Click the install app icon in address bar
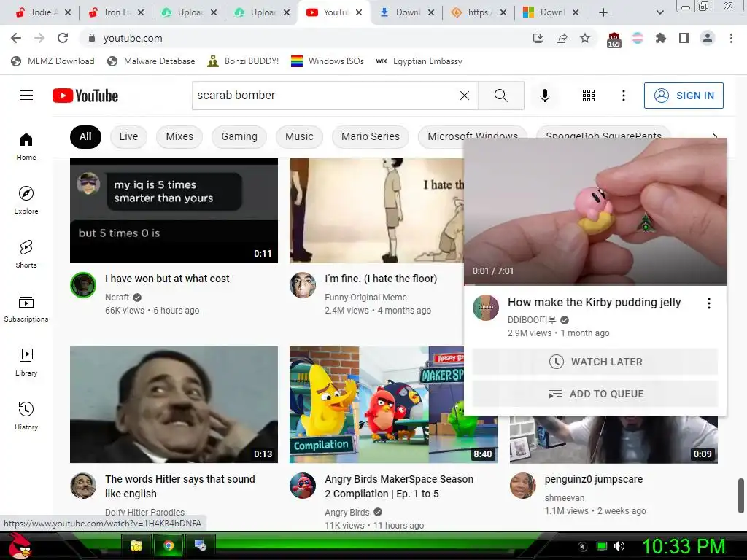This screenshot has width=747, height=560. (538, 38)
